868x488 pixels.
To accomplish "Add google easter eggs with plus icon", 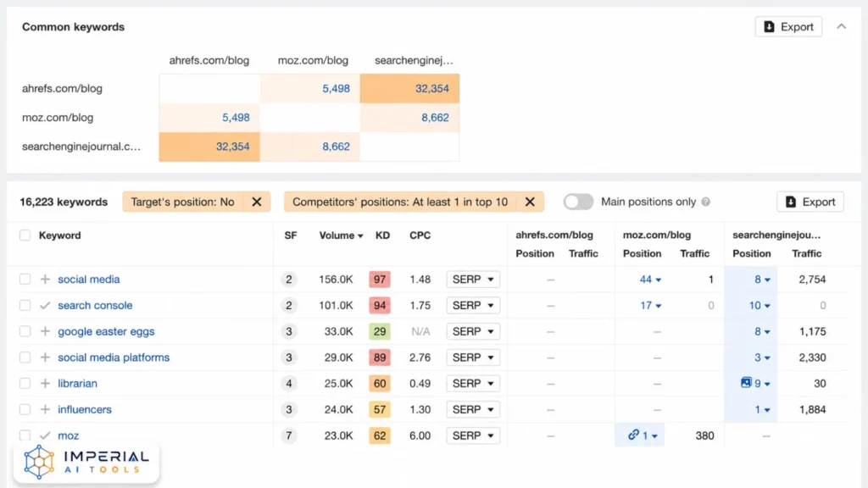I will [x=46, y=331].
